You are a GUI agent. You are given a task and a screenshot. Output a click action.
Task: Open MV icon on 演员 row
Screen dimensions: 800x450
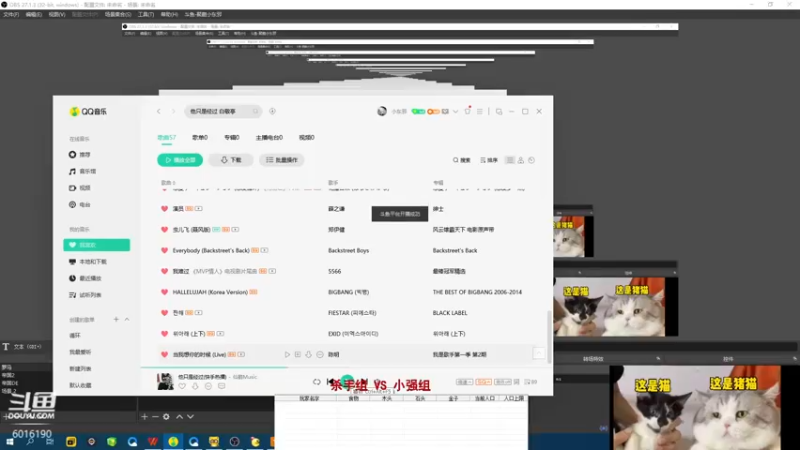pyautogui.click(x=198, y=209)
